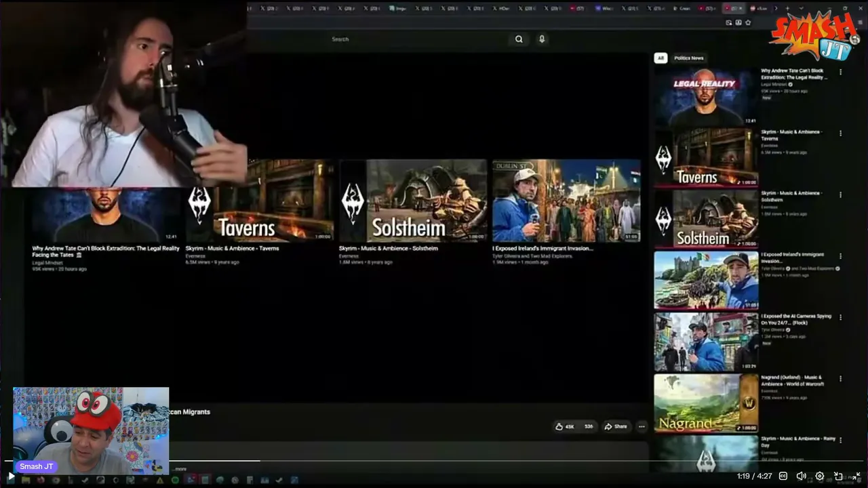This screenshot has height=488, width=868.
Task: Open a new browser tab with plus
Action: pyautogui.click(x=787, y=8)
